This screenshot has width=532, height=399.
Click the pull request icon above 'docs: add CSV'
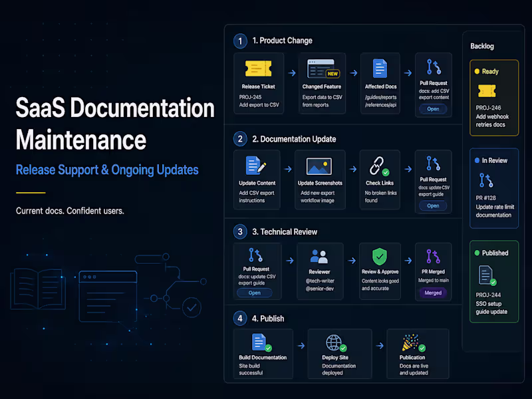tap(434, 67)
